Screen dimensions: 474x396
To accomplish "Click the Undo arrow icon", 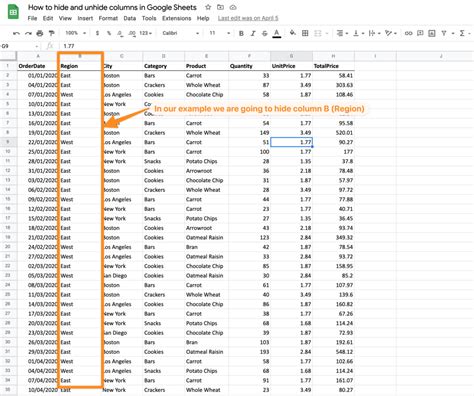I will [16, 33].
